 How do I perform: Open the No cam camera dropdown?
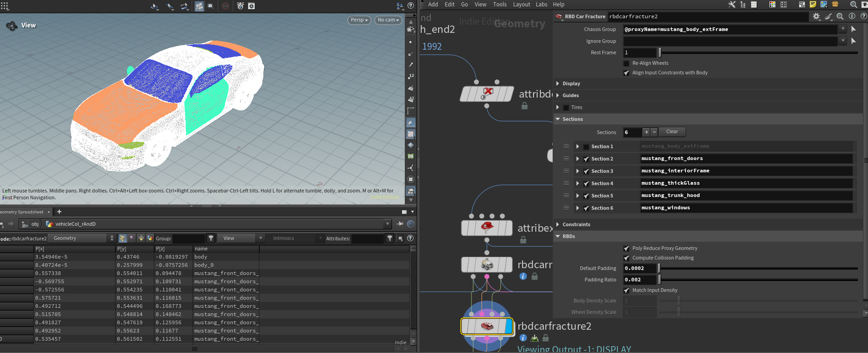388,20
